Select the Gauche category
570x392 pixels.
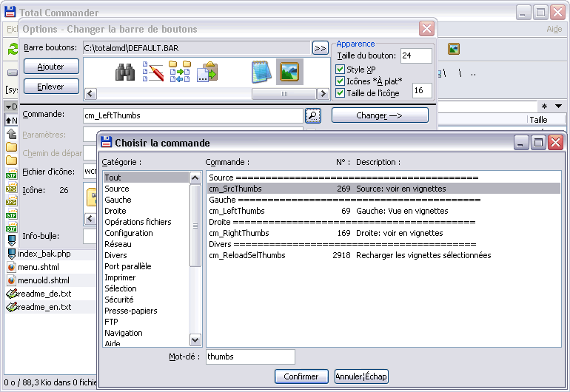pyautogui.click(x=146, y=200)
